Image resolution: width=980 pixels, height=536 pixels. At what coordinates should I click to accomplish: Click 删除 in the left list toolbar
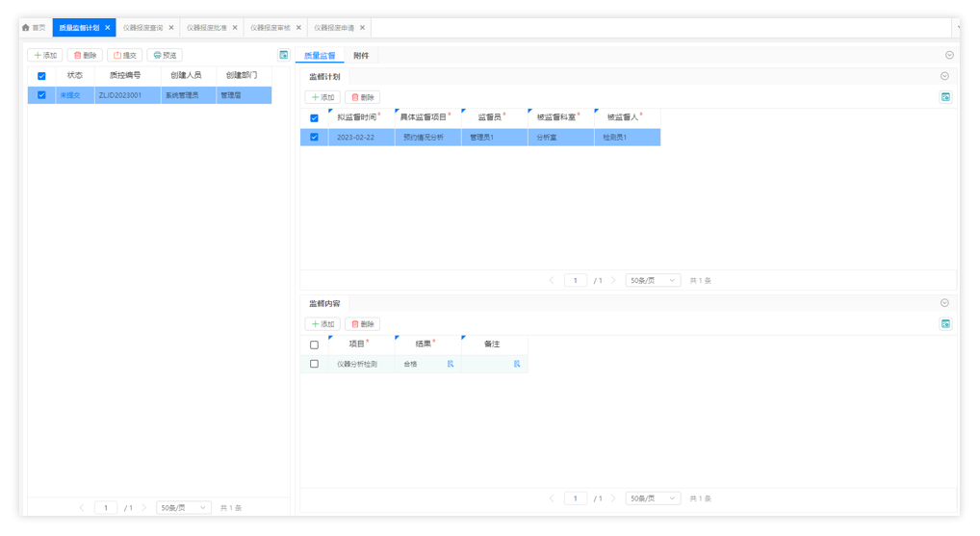pyautogui.click(x=85, y=55)
